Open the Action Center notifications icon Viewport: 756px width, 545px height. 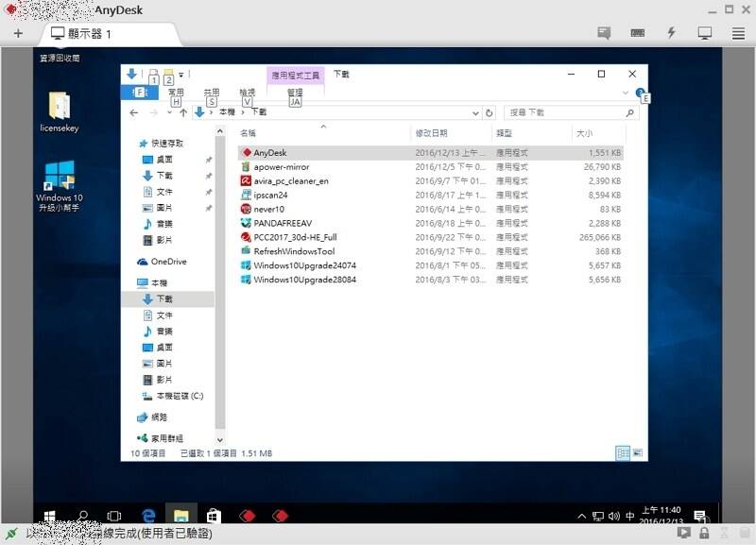click(699, 516)
